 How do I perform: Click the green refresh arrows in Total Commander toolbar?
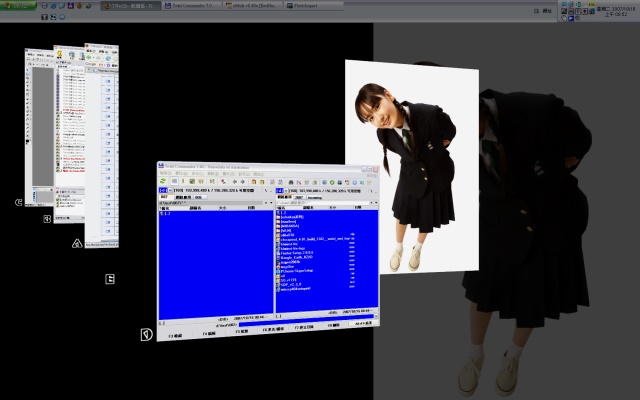tap(163, 181)
